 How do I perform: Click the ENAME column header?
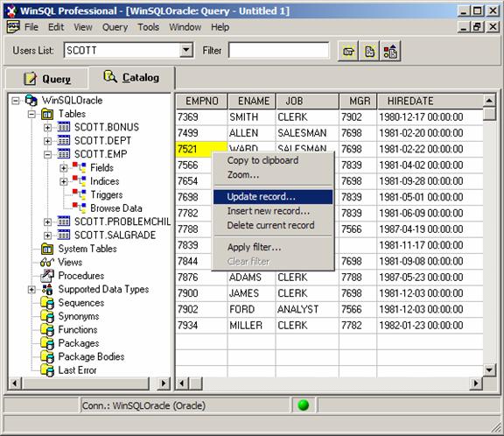pyautogui.click(x=252, y=102)
